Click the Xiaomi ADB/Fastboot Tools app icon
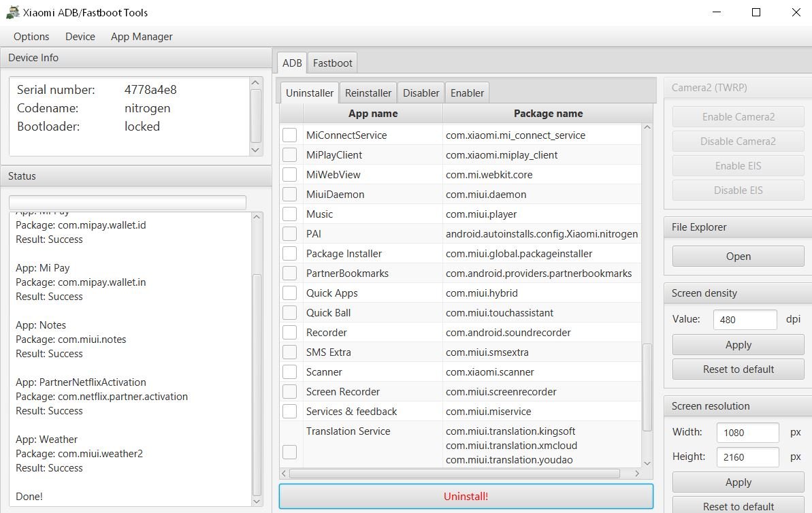Screen dimensions: 812x513 12,12
